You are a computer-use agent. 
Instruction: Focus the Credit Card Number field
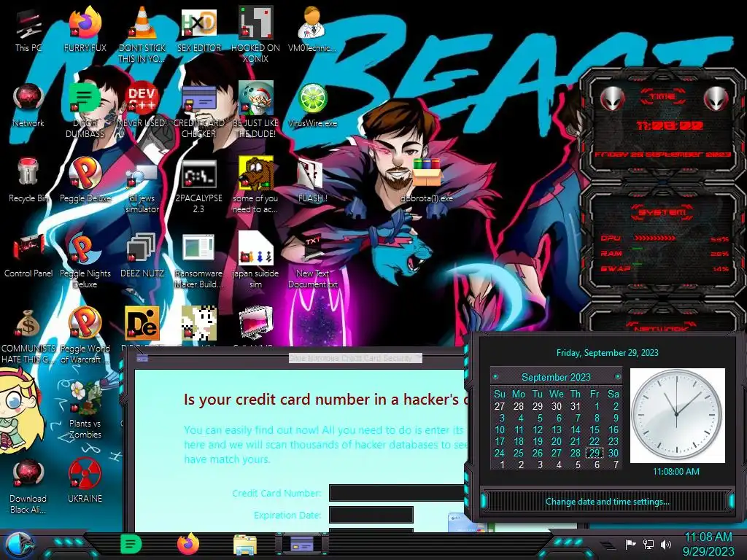[x=398, y=494]
